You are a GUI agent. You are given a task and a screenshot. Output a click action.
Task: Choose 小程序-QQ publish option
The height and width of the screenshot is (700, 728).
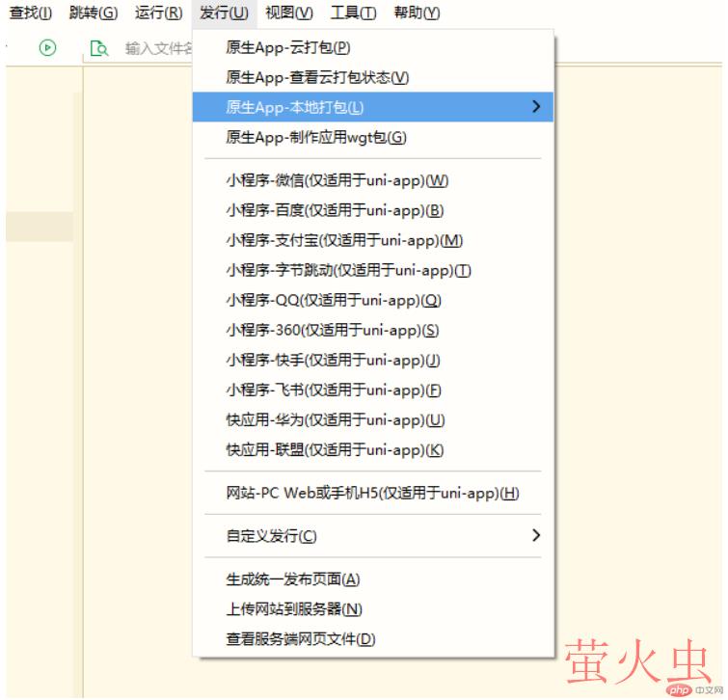pyautogui.click(x=373, y=300)
